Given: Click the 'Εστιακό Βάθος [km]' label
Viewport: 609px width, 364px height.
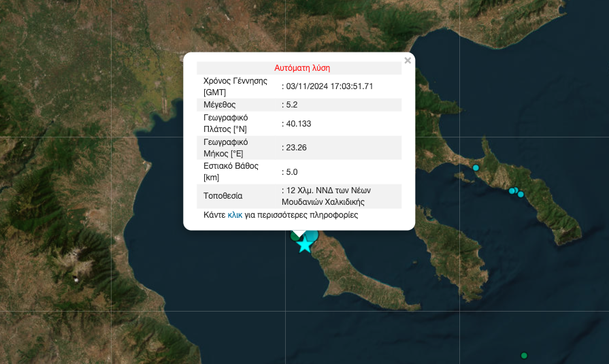Looking at the screenshot, I should pos(231,171).
